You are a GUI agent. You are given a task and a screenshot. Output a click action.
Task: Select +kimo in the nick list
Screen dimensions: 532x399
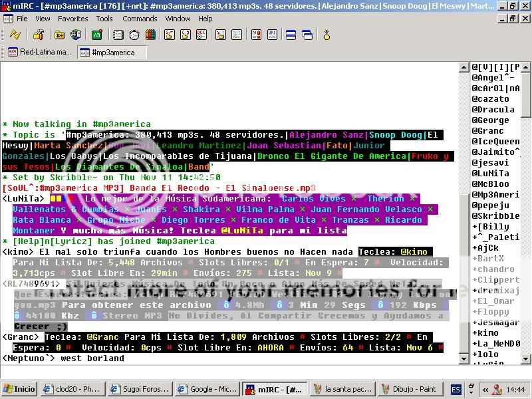pyautogui.click(x=485, y=333)
